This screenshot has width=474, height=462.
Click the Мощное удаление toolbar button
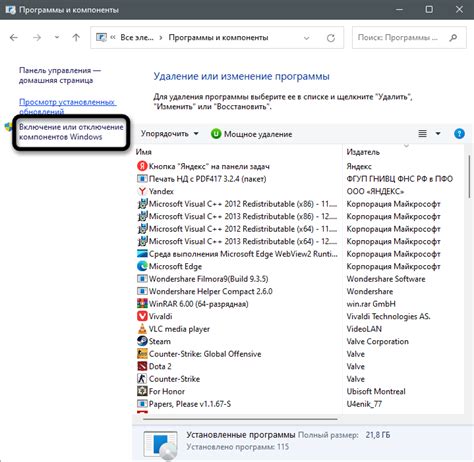[x=252, y=134]
